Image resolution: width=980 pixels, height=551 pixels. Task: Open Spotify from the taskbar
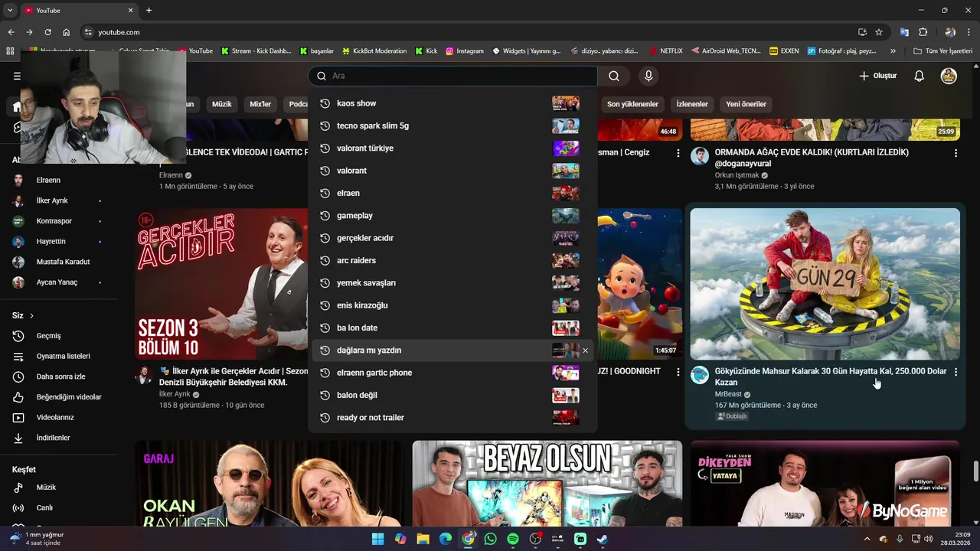point(513,539)
